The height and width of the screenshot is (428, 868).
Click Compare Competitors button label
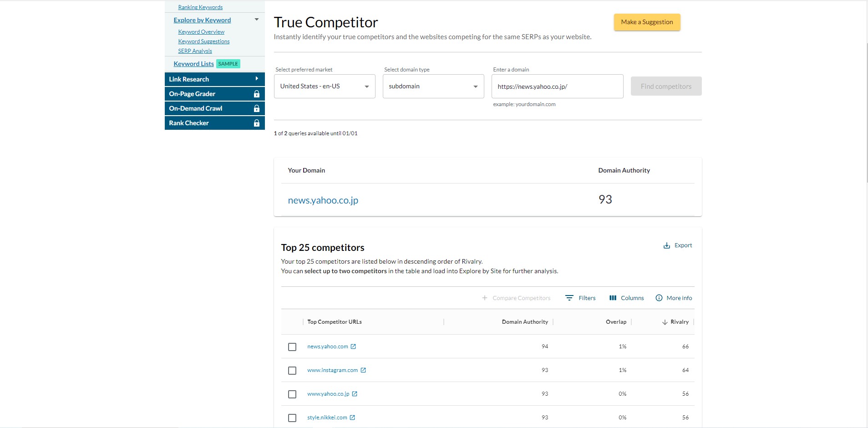coord(521,298)
